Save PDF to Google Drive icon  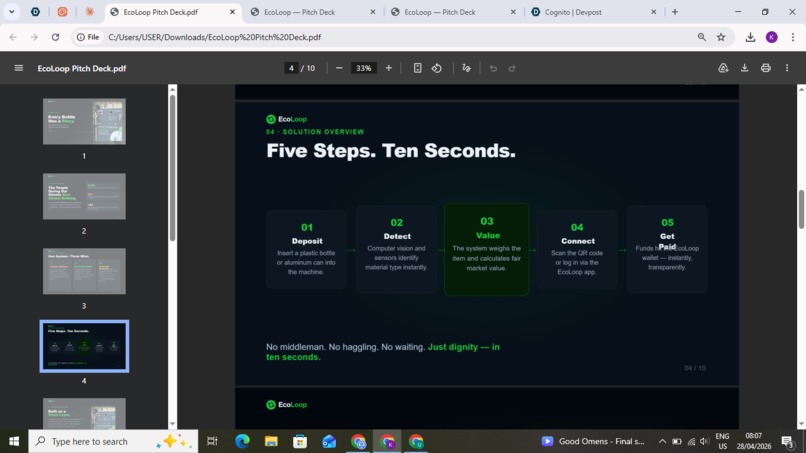(x=723, y=68)
